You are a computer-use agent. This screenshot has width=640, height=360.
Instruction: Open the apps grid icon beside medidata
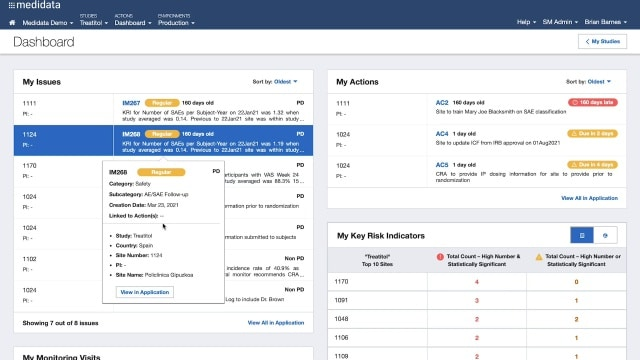[11, 5]
